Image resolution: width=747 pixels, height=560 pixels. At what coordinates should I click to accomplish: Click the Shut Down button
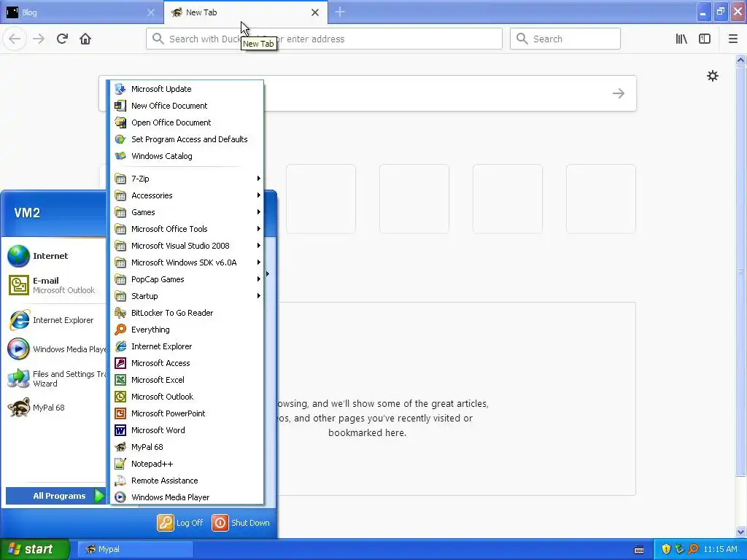tap(241, 522)
